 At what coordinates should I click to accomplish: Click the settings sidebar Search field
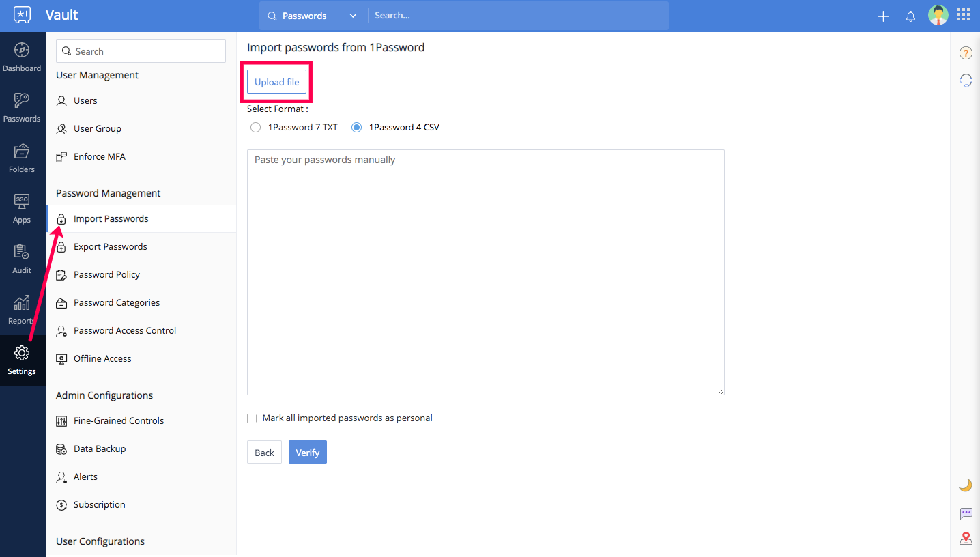141,51
